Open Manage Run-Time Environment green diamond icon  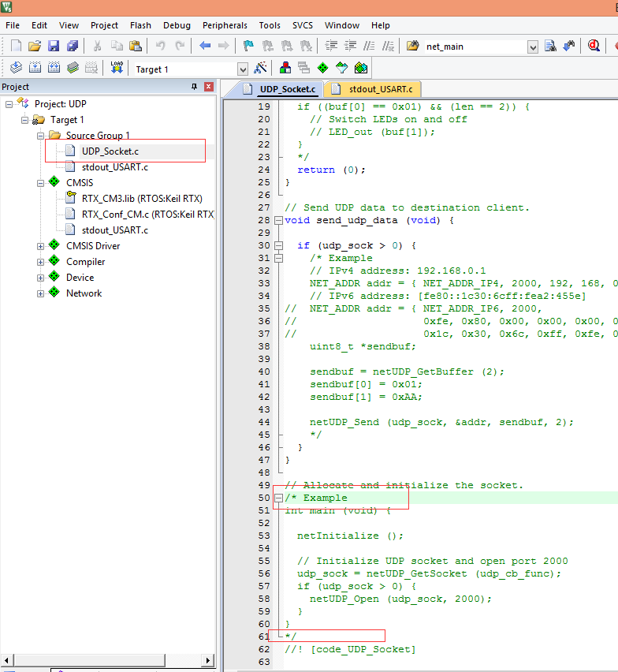pos(323,67)
